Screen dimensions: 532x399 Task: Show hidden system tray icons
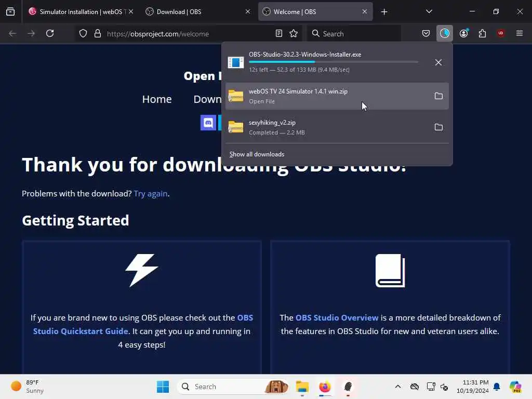[398, 387]
